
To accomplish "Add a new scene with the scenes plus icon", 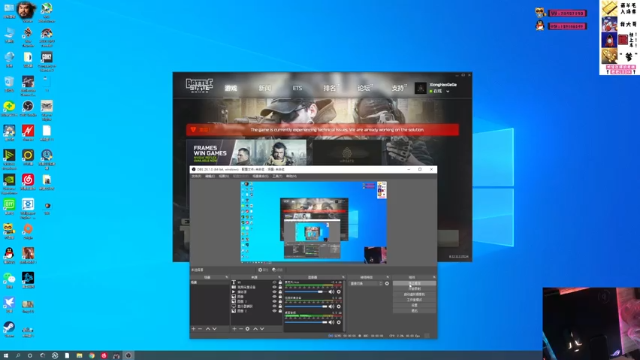I will (x=193, y=329).
